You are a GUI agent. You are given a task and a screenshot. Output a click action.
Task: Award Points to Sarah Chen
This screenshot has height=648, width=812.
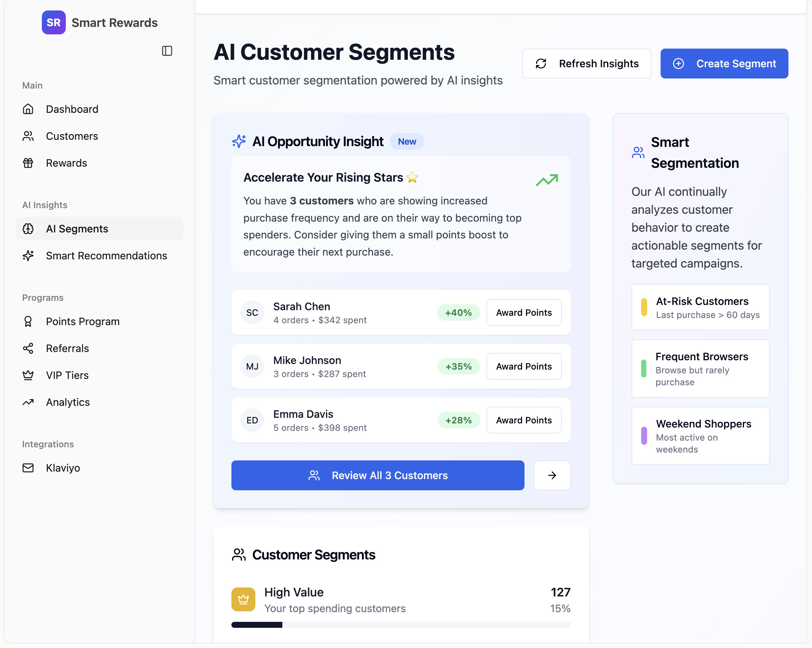point(523,312)
